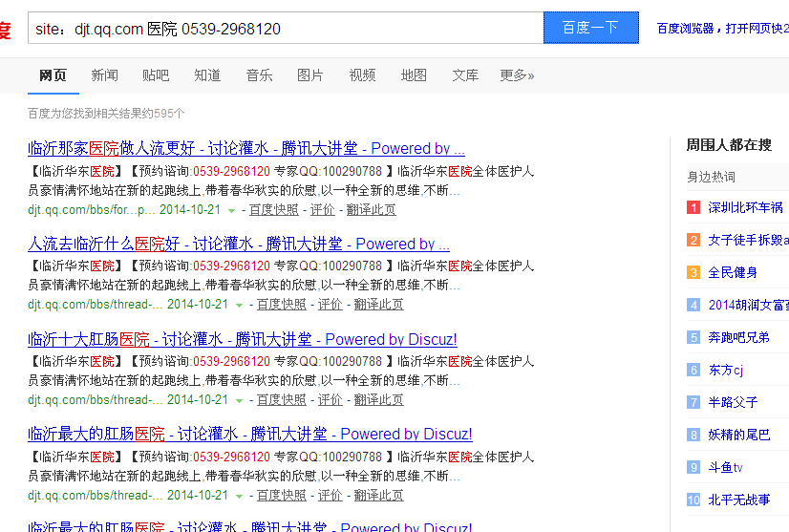This screenshot has width=789, height=532.
Task: Expand dropdown arrow under 临沂十大肛肠医院 result
Action: tap(240, 400)
